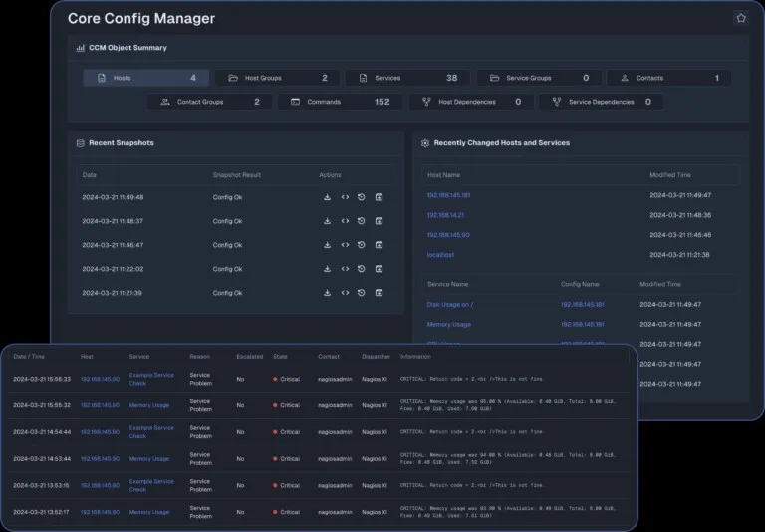
Task: Click the 'Dispatcher' column header in notifications
Action: [376, 357]
